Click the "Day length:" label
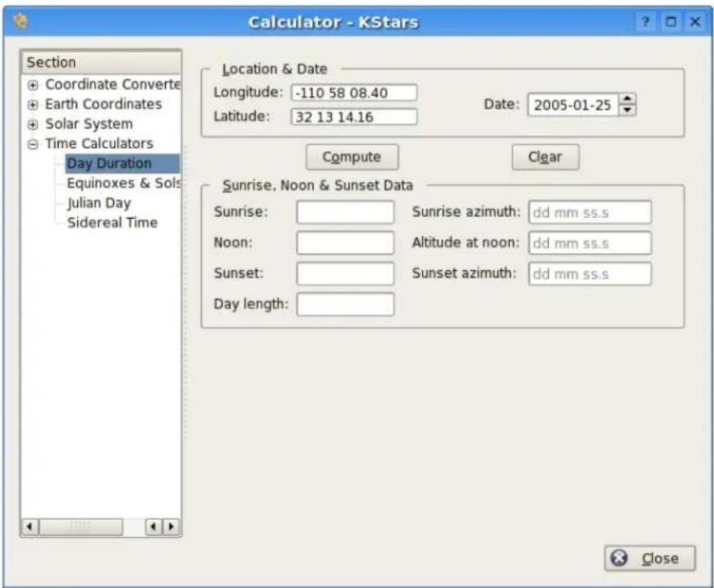This screenshot has height=588, width=714. click(x=251, y=304)
